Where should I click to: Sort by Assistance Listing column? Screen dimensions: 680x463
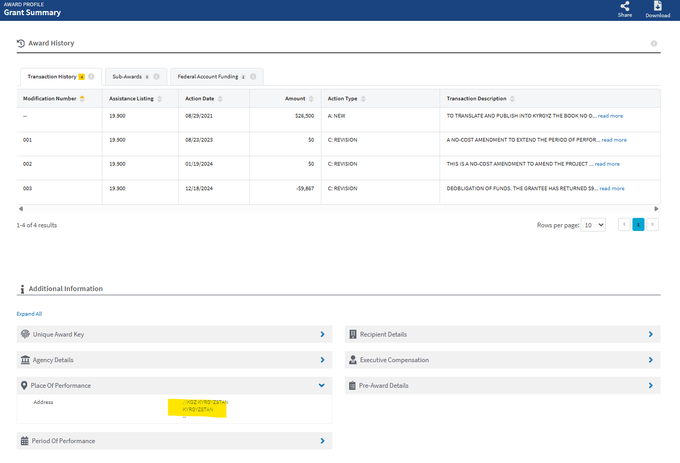[x=157, y=99]
